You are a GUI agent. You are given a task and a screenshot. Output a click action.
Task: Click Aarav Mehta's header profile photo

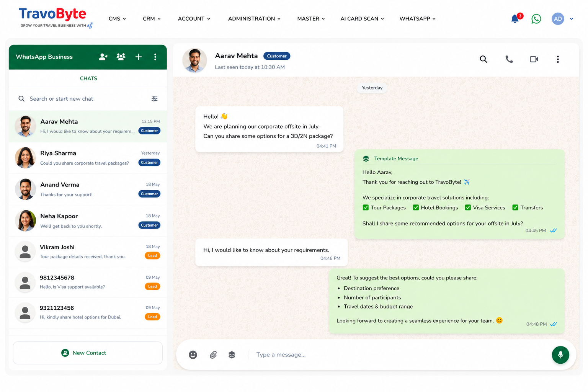coord(195,60)
